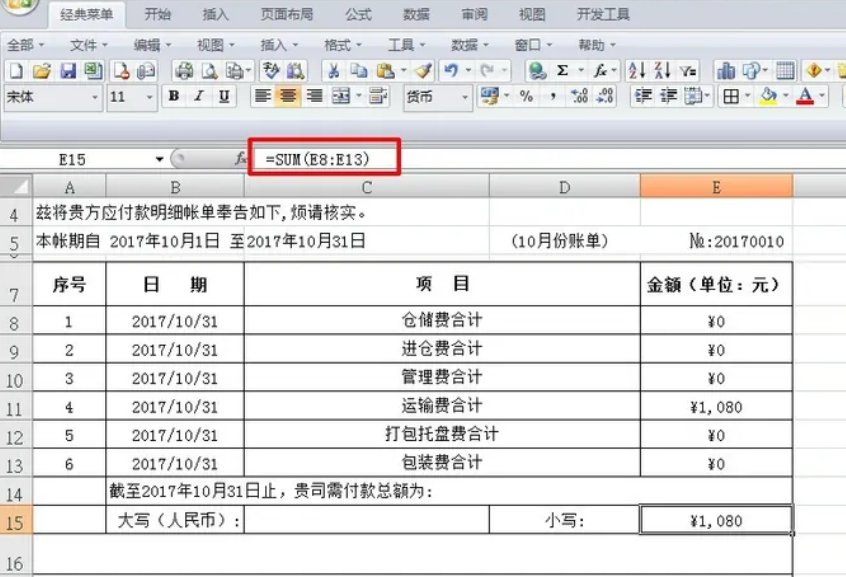
Task: Open the 窗口 classic menu
Action: pos(533,45)
